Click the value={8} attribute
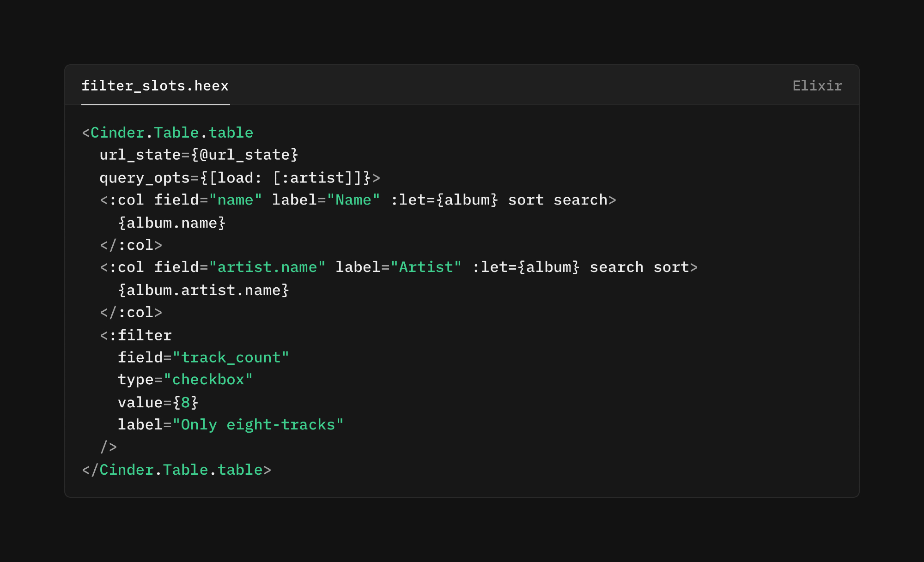Screen dimensions: 924x562 (x=158, y=403)
